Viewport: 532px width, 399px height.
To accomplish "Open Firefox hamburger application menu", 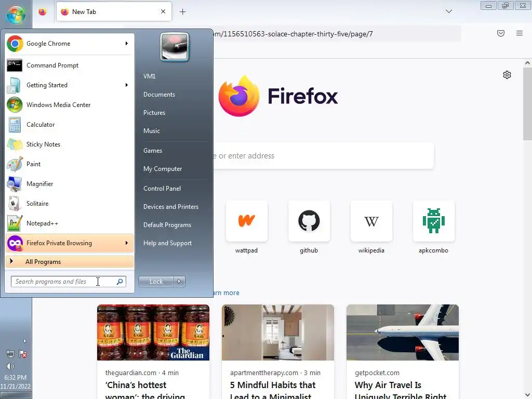I will [519, 33].
